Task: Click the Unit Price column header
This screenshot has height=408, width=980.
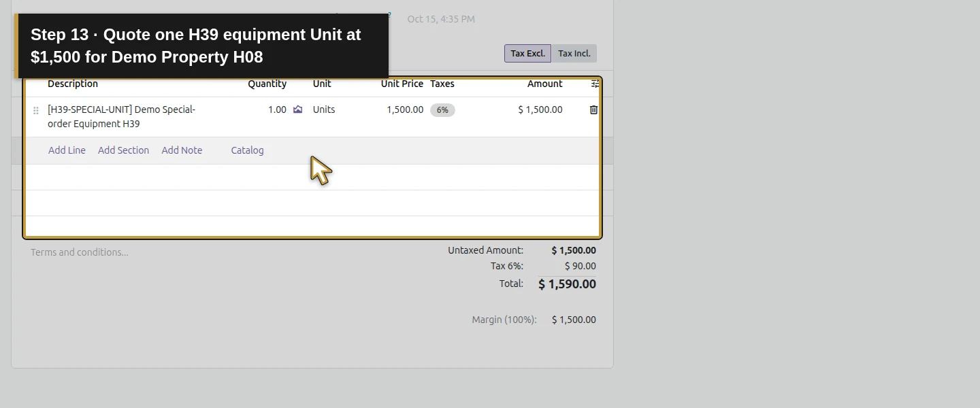Action: 402,84
